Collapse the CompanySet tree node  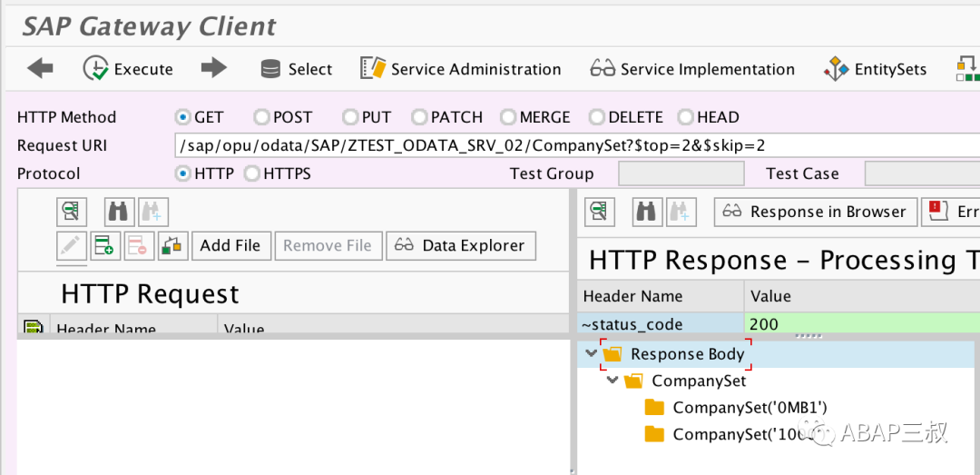[x=612, y=380]
